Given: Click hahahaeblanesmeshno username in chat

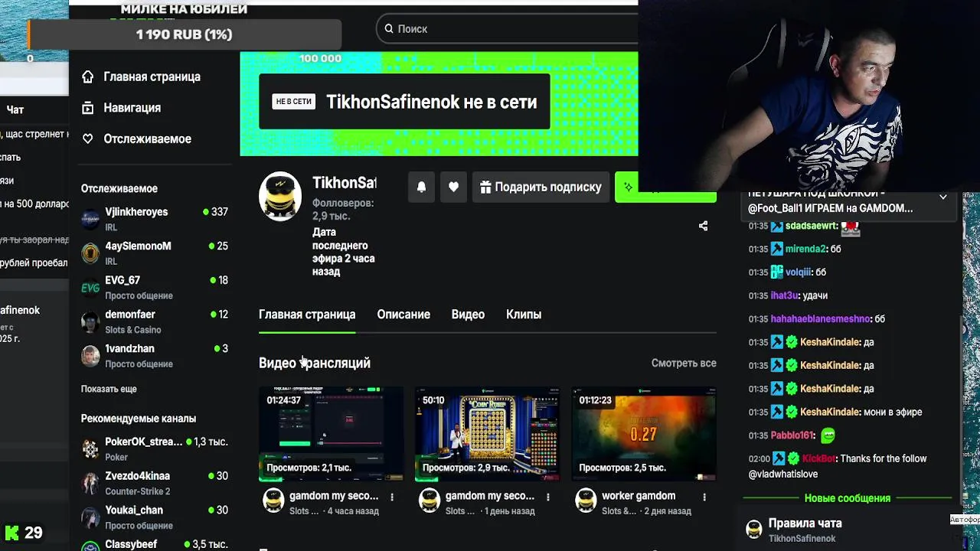Looking at the screenshot, I should pos(821,318).
